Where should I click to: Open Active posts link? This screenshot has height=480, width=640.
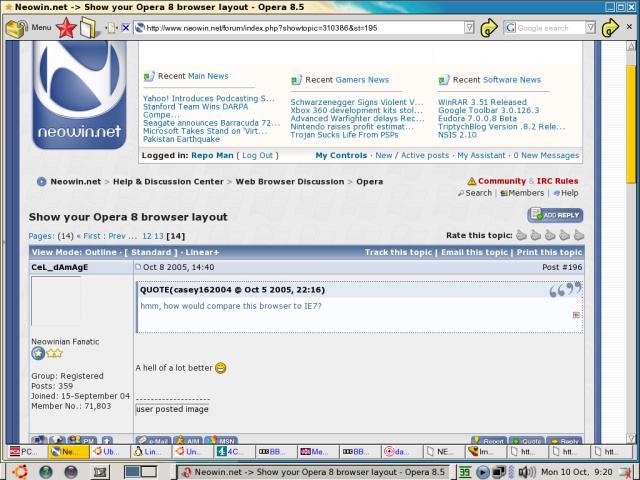coord(425,156)
